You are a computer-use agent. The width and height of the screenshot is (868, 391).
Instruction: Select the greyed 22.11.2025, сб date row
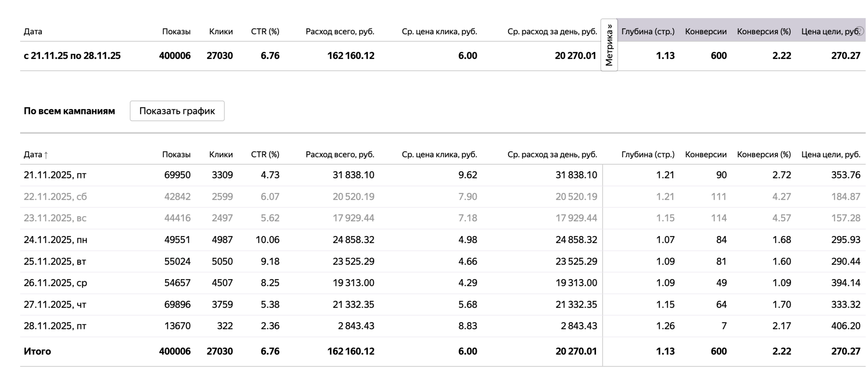pyautogui.click(x=55, y=197)
